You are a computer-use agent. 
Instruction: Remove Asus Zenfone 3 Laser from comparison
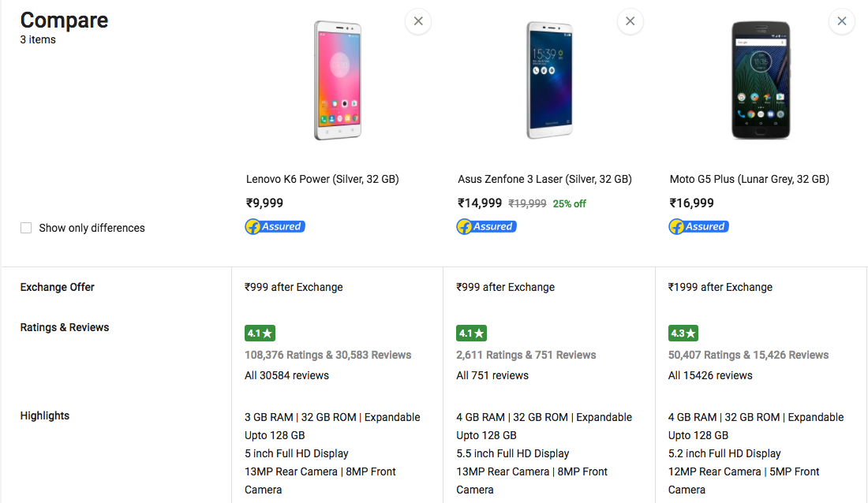tap(630, 21)
